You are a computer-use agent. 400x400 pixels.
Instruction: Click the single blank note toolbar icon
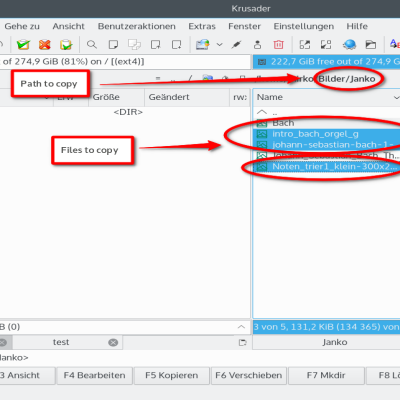click(x=113, y=44)
